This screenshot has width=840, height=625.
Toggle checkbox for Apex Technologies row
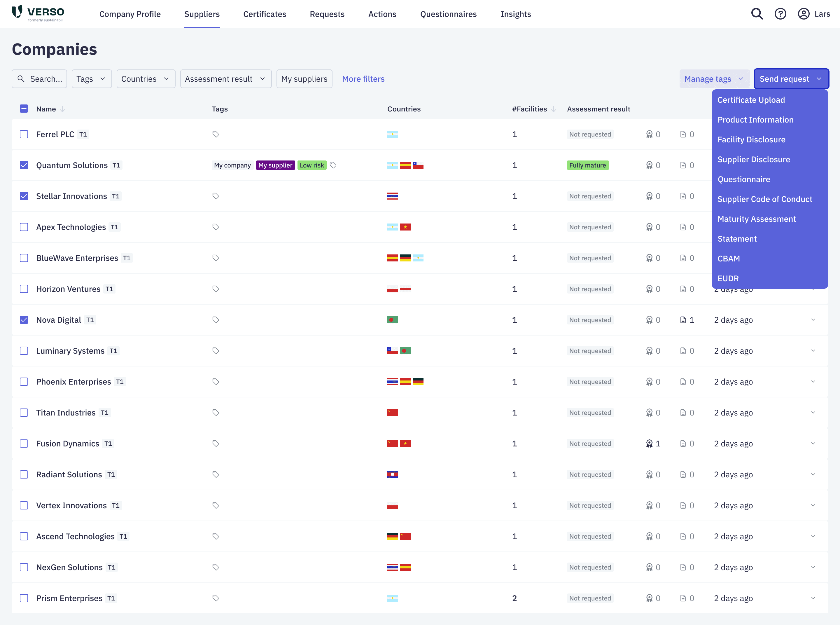(x=24, y=227)
